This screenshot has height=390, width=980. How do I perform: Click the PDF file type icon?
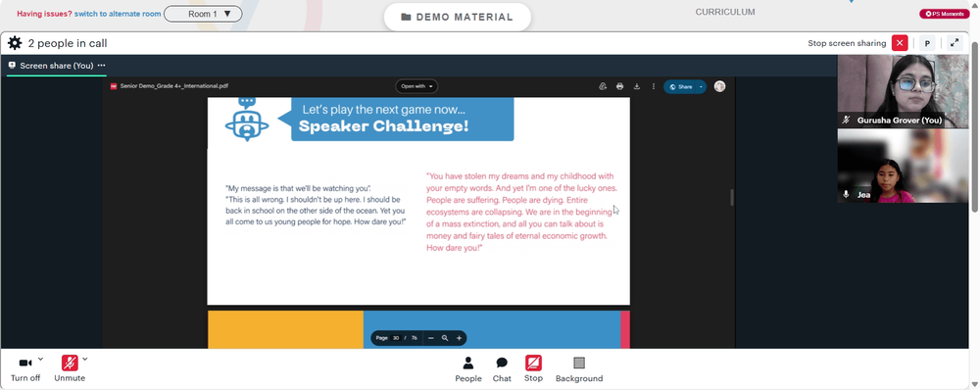pos(114,86)
